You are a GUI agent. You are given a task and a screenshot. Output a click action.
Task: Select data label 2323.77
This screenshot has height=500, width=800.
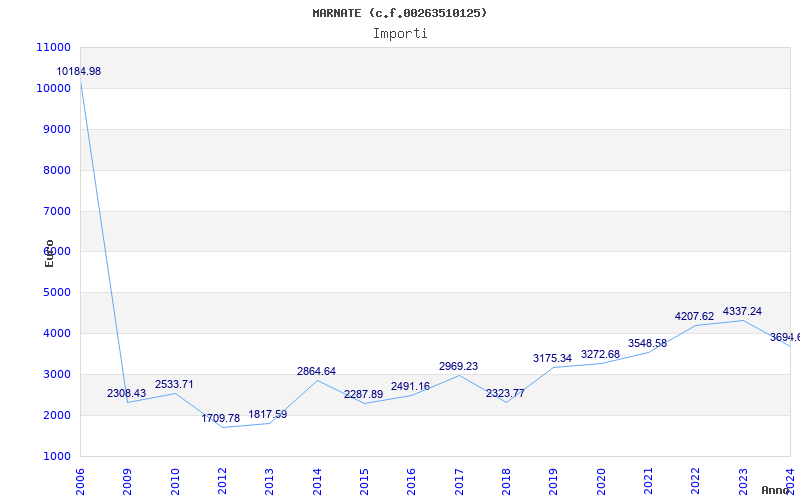coord(505,393)
